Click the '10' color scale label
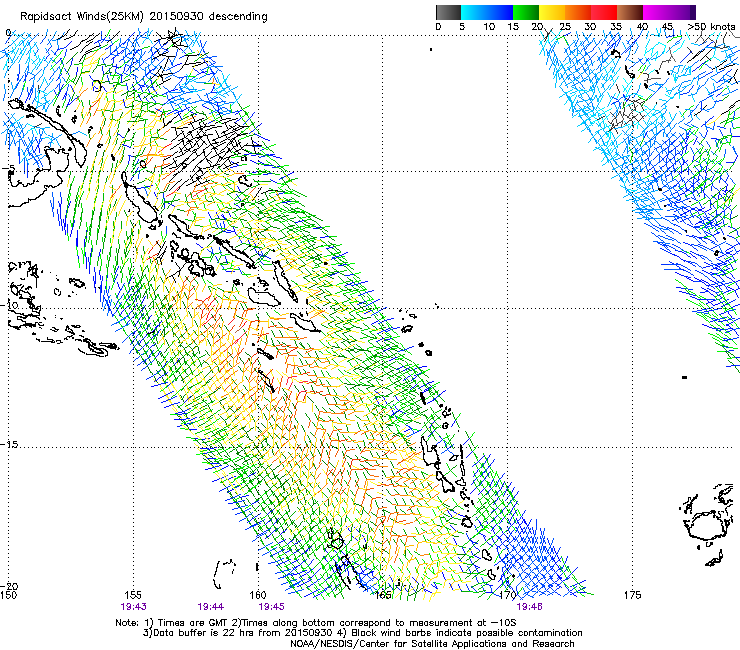The height and width of the screenshot is (650, 740). 489,26
